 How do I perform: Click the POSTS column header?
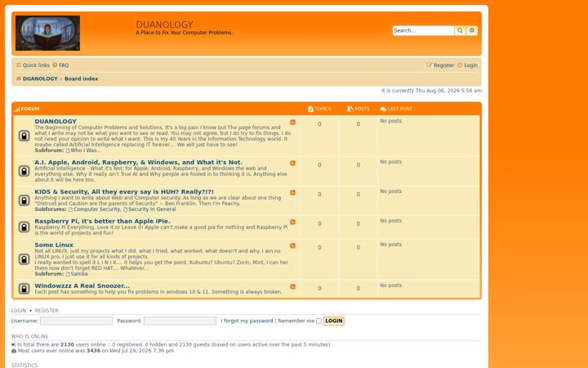click(x=359, y=109)
